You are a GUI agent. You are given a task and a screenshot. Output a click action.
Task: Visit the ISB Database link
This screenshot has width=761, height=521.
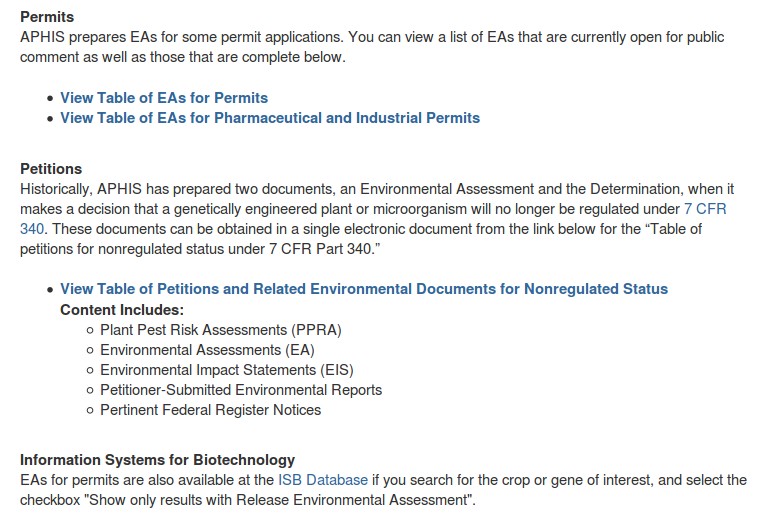(x=323, y=480)
